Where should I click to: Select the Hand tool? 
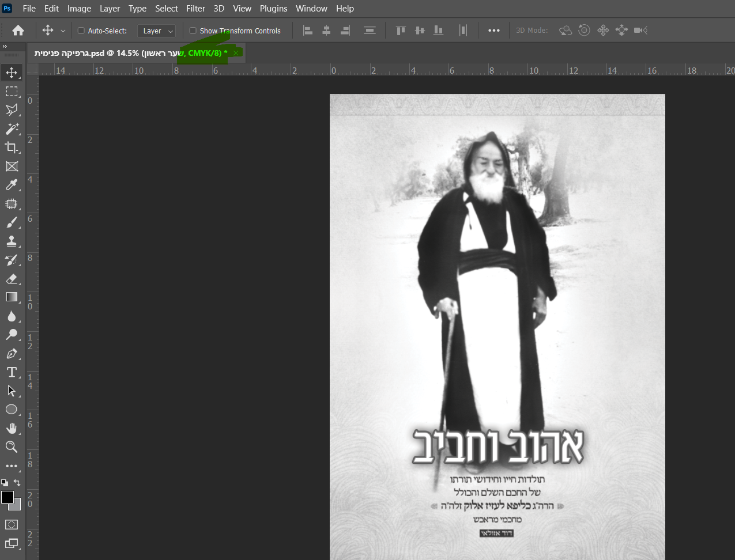12,428
